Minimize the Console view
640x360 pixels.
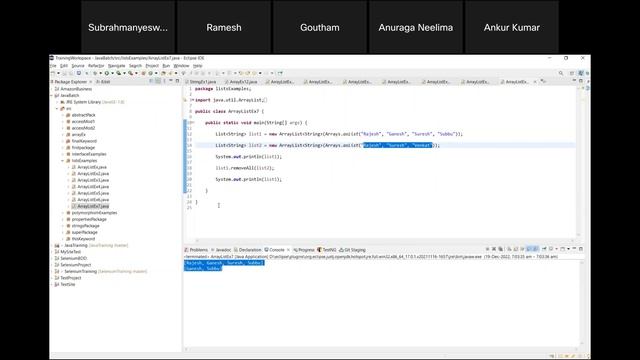click(x=574, y=249)
